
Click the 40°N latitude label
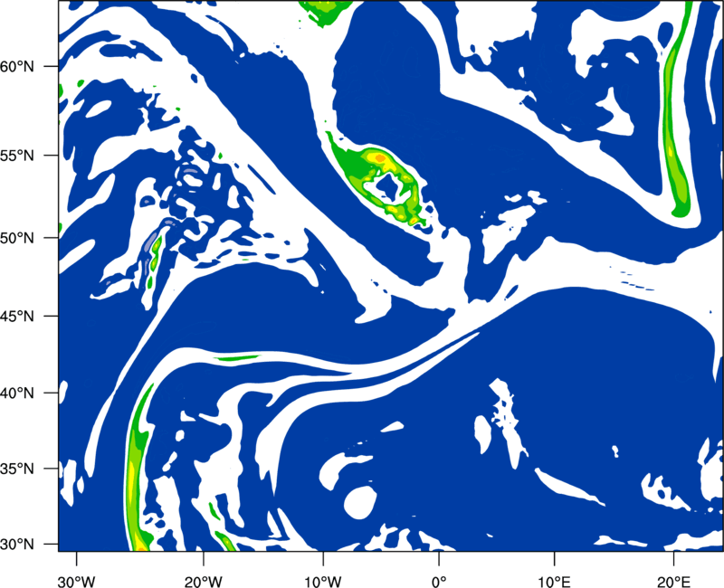16,394
